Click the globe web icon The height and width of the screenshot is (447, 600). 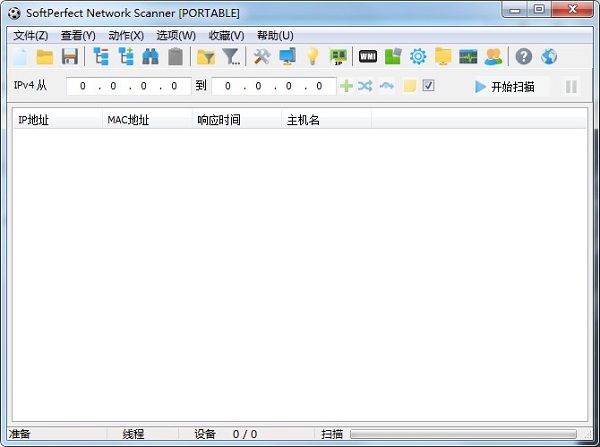click(549, 57)
